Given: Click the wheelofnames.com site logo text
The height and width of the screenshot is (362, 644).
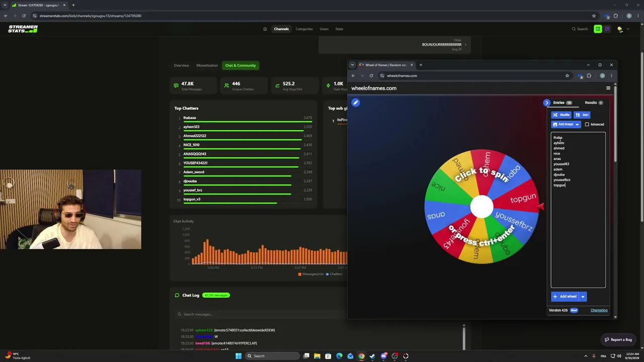Looking at the screenshot, I should coord(374,88).
